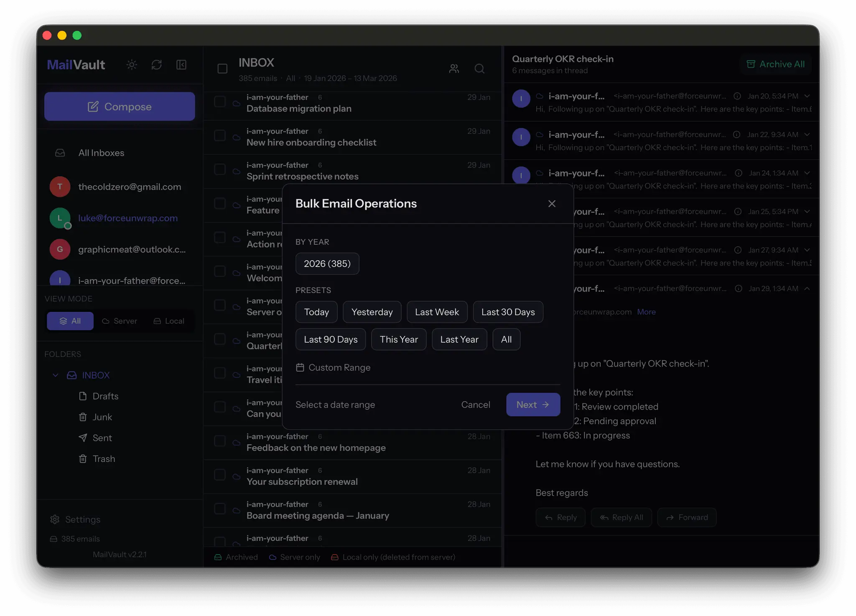Image resolution: width=856 pixels, height=616 pixels.
Task: Click the All Inboxes tray icon
Action: pos(60,153)
